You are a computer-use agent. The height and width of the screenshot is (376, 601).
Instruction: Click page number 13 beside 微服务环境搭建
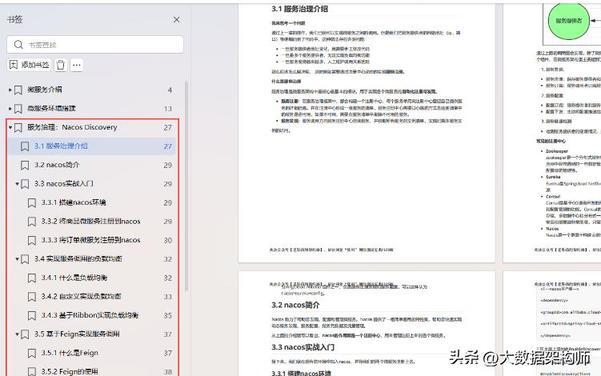pyautogui.click(x=168, y=109)
